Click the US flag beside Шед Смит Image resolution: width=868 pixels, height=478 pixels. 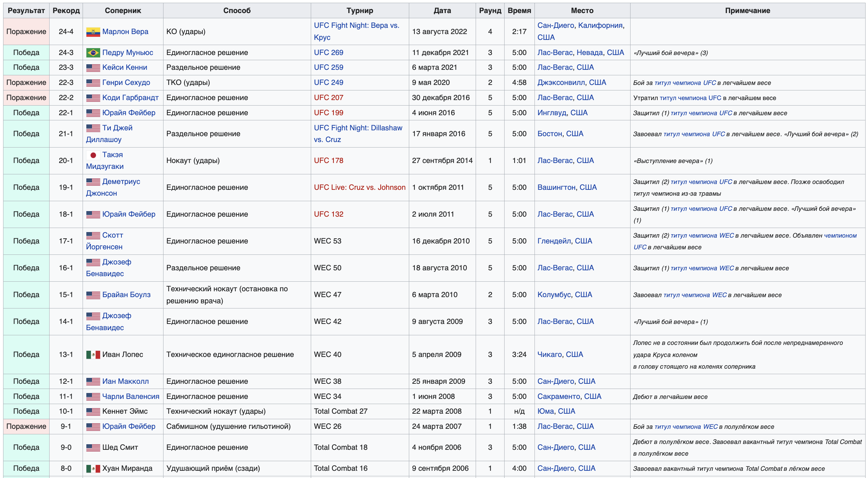pos(93,448)
